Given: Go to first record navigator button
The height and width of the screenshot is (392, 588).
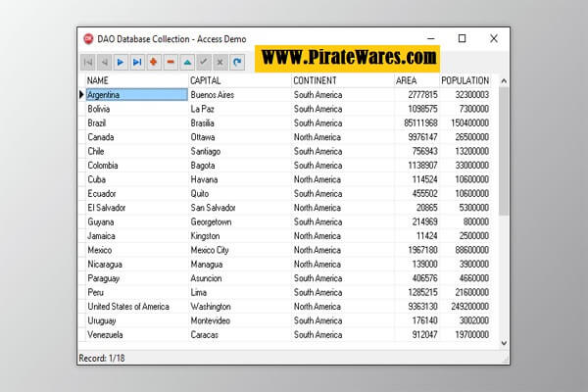Looking at the screenshot, I should 88,63.
